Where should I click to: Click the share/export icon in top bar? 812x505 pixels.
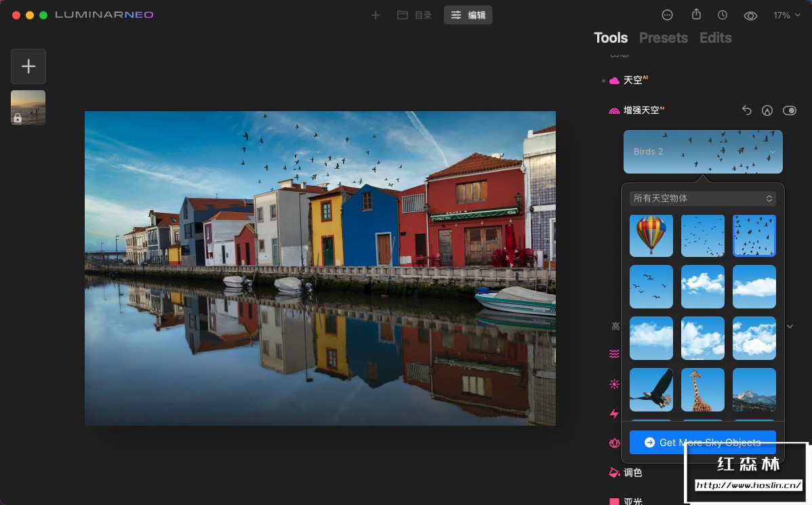(696, 15)
